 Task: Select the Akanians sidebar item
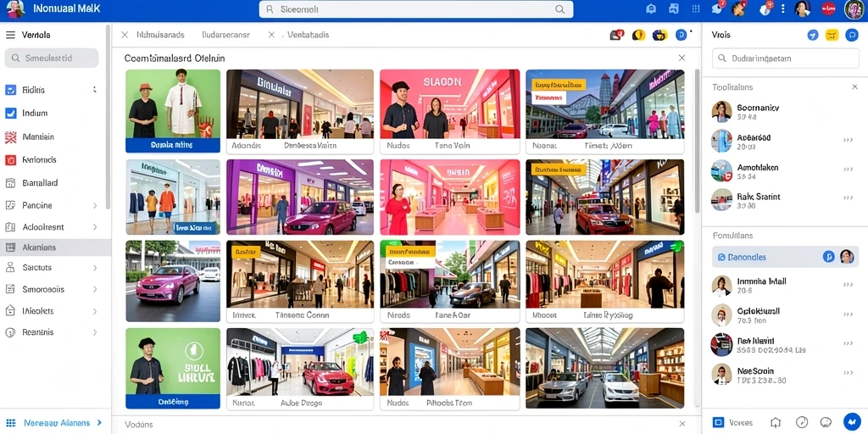(x=55, y=248)
